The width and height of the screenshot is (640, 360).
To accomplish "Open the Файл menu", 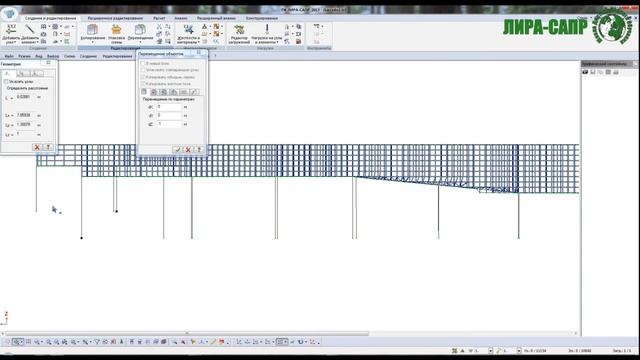I will pyautogui.click(x=9, y=56).
